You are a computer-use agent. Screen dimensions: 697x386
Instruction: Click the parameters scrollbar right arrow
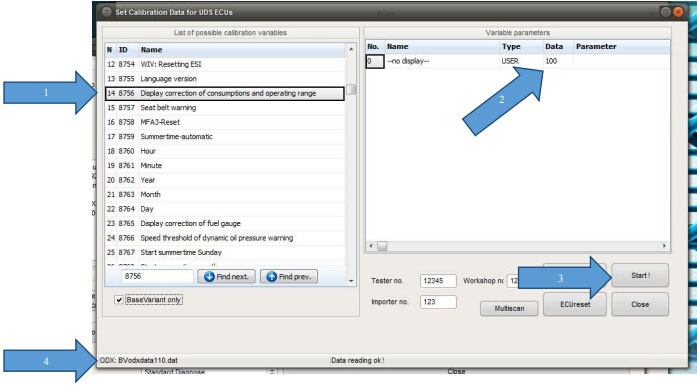[x=665, y=245]
